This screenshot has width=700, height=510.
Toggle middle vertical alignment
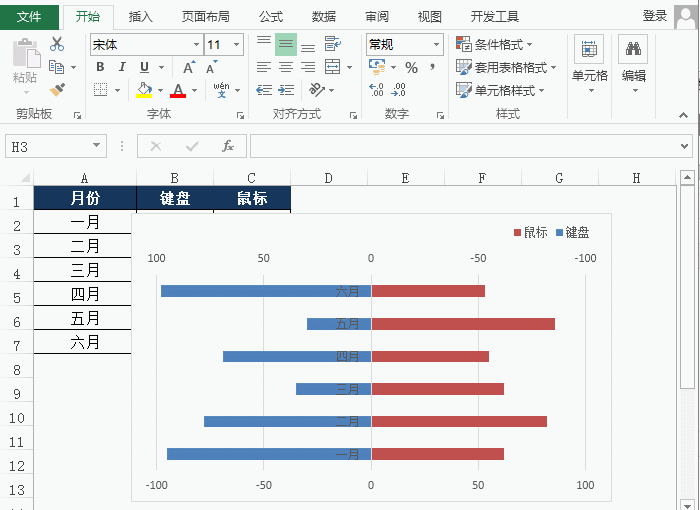pyautogui.click(x=286, y=44)
